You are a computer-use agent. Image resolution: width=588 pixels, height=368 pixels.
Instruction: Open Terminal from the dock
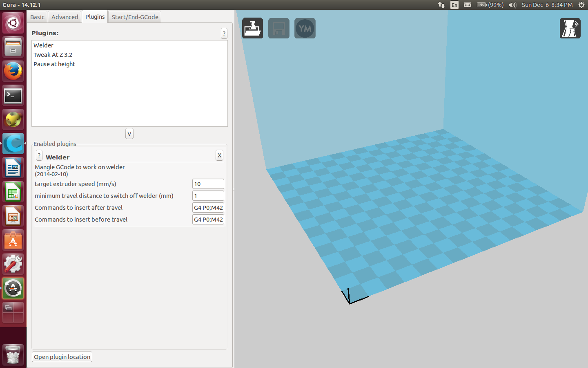(x=13, y=96)
